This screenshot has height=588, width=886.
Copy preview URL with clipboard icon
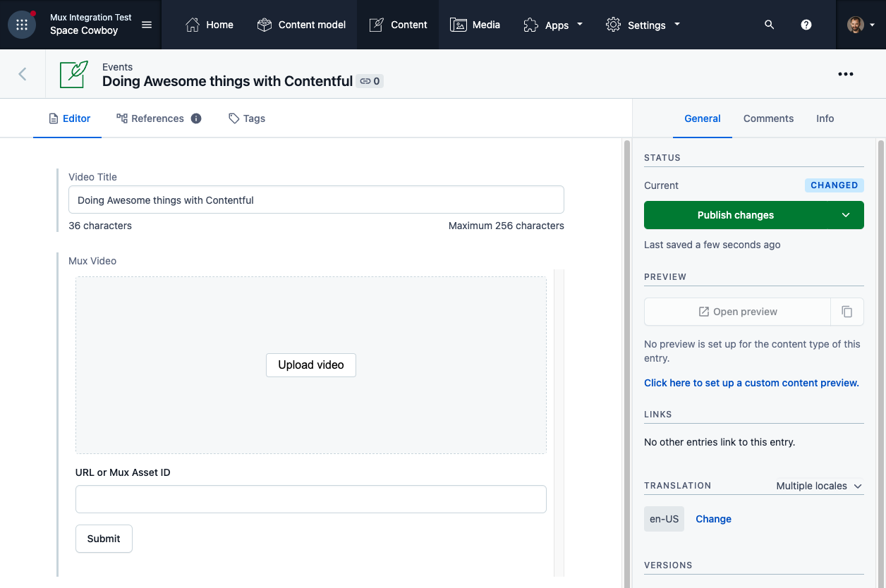pos(847,312)
